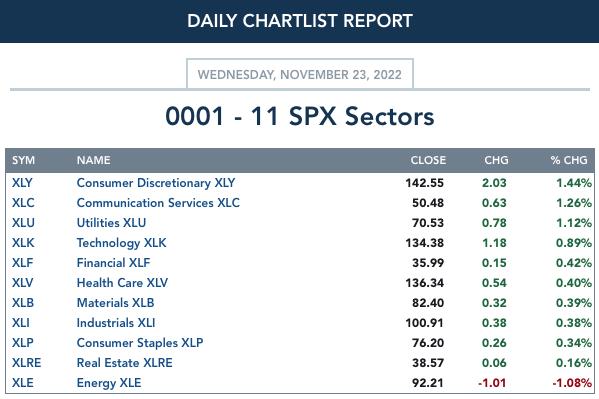Open Industrials XLI name link

tap(116, 323)
